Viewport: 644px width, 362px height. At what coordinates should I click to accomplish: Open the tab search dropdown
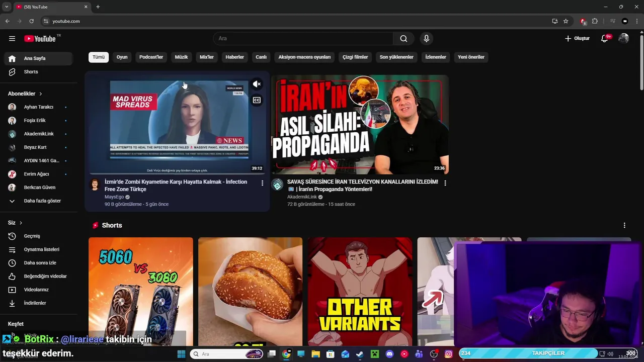pyautogui.click(x=7, y=7)
